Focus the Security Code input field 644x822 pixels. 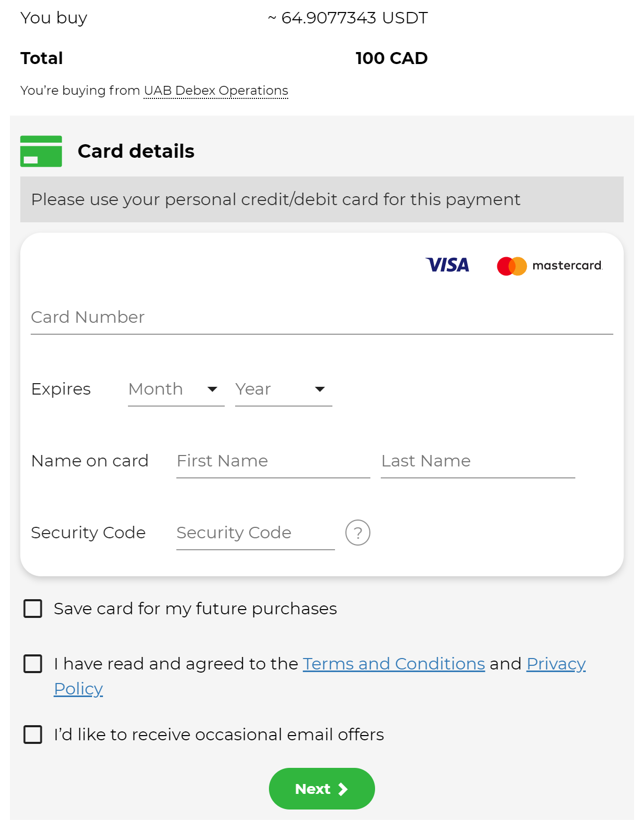click(255, 533)
